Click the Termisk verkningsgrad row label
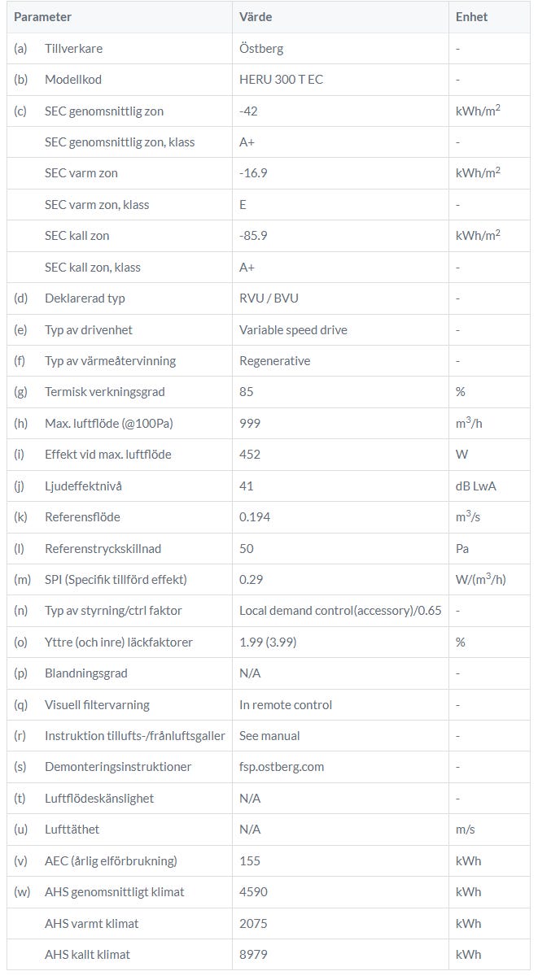538x980 pixels. 105,392
